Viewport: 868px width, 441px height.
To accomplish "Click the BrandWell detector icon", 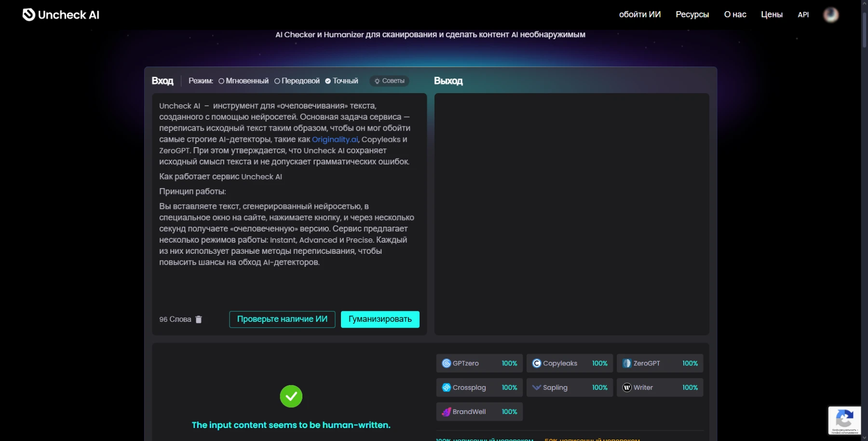I will 446,412.
